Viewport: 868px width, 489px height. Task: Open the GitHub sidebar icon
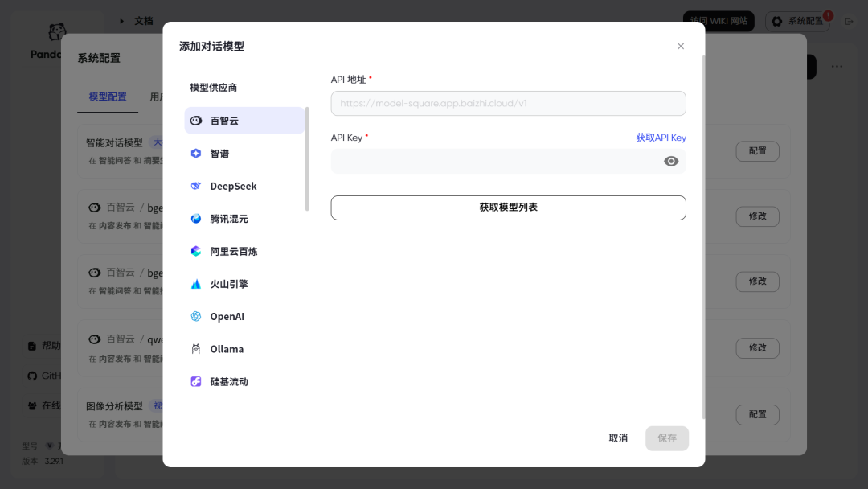tap(32, 376)
